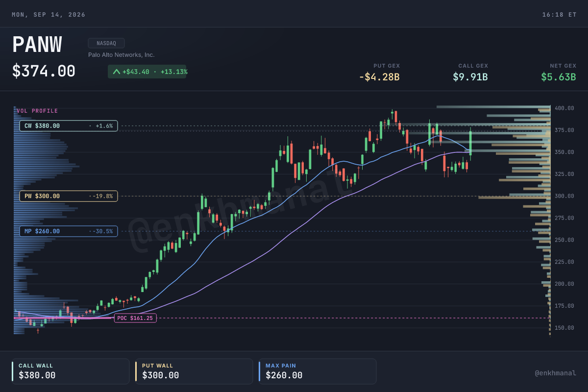Click the MP $260.00 chart label
The image size is (588, 392).
[69, 231]
